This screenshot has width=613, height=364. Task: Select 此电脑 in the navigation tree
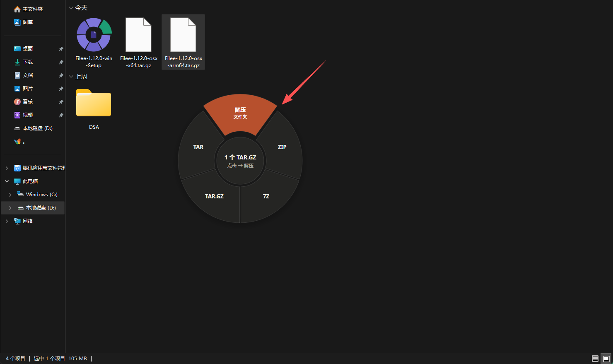click(x=26, y=181)
